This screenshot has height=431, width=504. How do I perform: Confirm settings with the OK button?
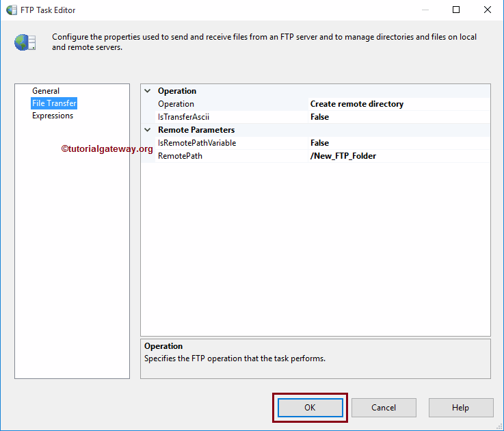310,408
